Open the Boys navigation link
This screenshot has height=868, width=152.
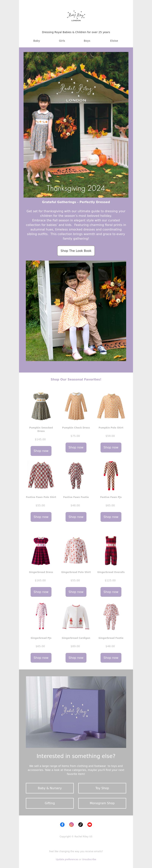[87, 41]
